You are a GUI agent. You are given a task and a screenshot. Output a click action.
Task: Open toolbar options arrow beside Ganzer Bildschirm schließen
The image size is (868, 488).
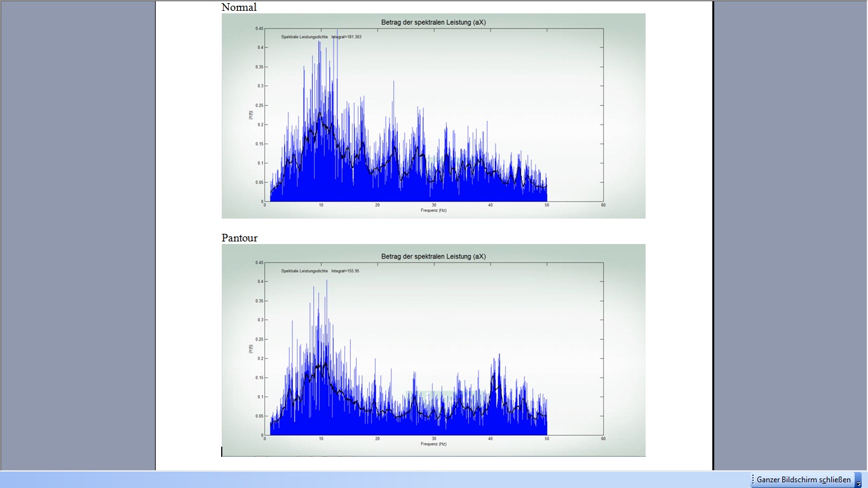[858, 484]
